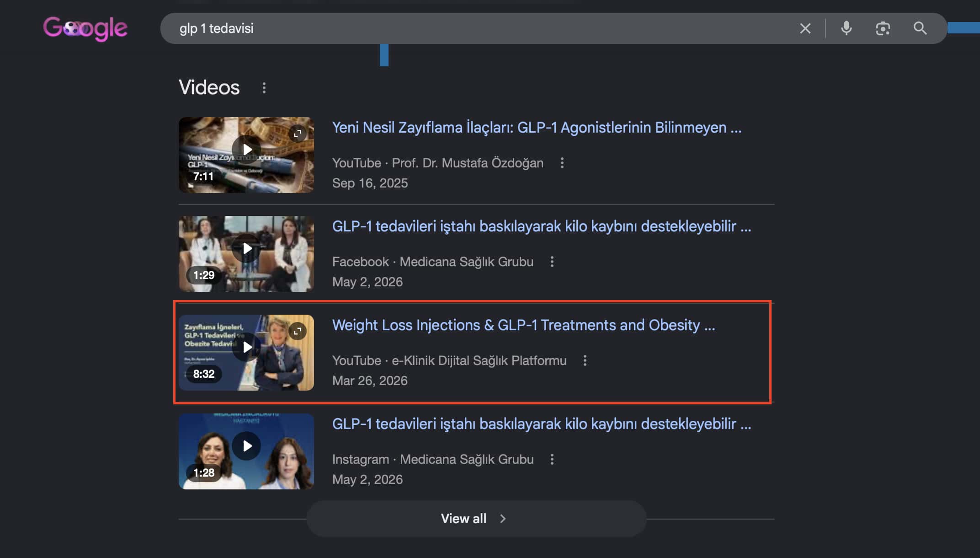Click 'Instagram · Medicana Sağlık Grubu' source text
Viewport: 980px width, 558px height.
click(433, 459)
